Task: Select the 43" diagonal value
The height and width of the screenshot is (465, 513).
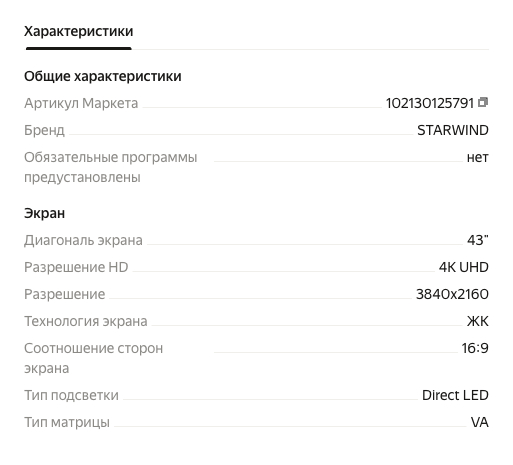Action: point(478,240)
